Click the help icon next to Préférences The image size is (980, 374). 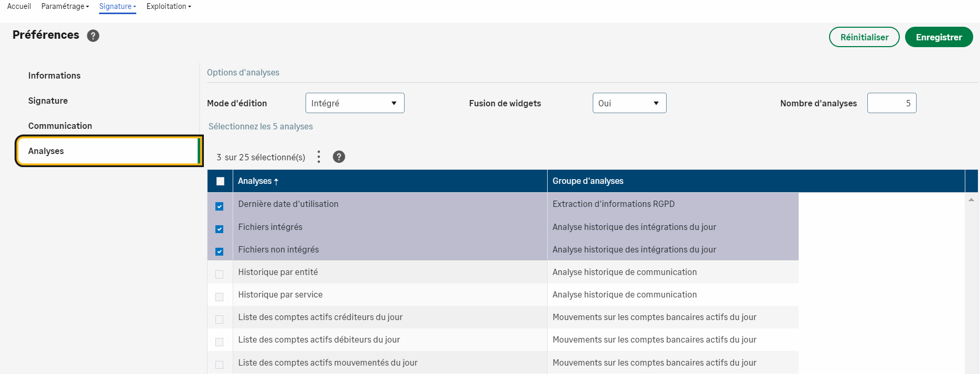93,36
